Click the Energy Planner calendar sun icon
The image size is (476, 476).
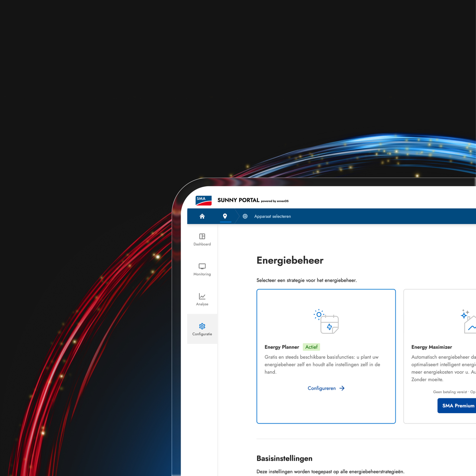[x=326, y=321]
